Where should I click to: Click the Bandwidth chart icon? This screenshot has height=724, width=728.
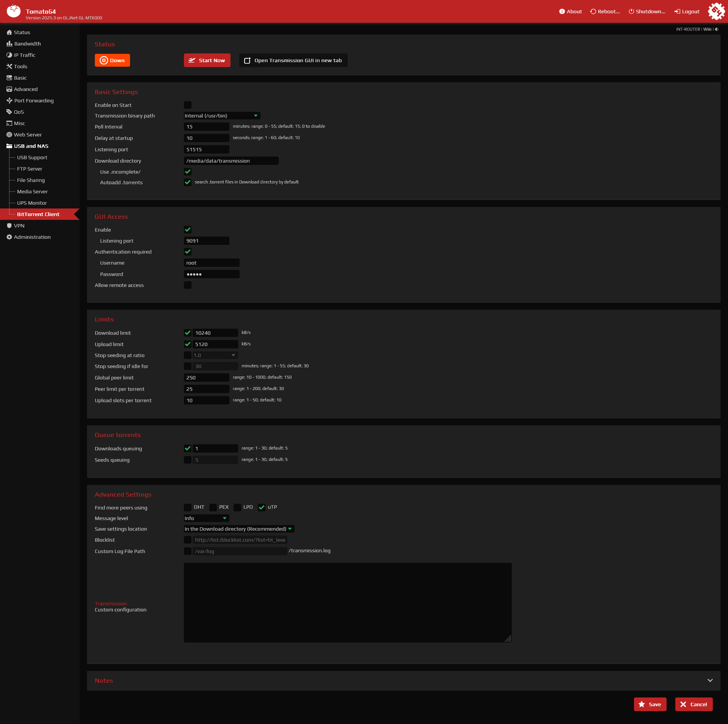pyautogui.click(x=9, y=43)
